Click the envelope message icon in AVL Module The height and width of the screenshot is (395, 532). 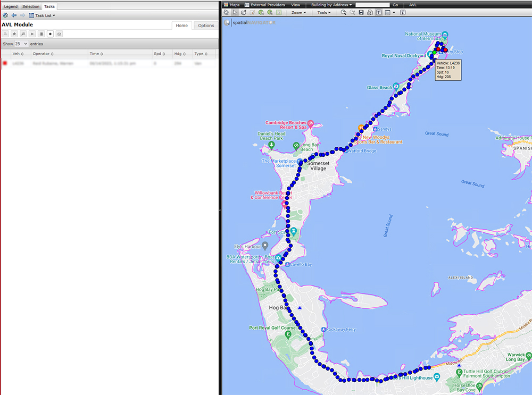click(59, 34)
